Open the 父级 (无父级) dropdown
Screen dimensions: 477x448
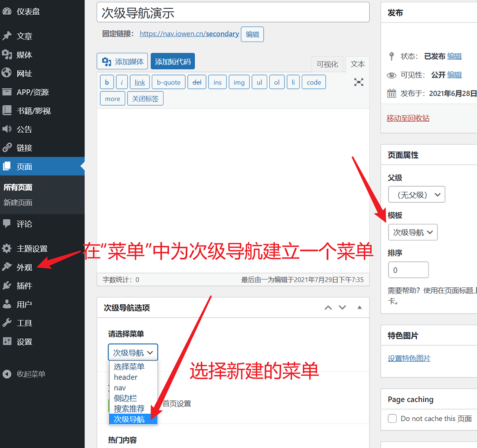pyautogui.click(x=416, y=194)
